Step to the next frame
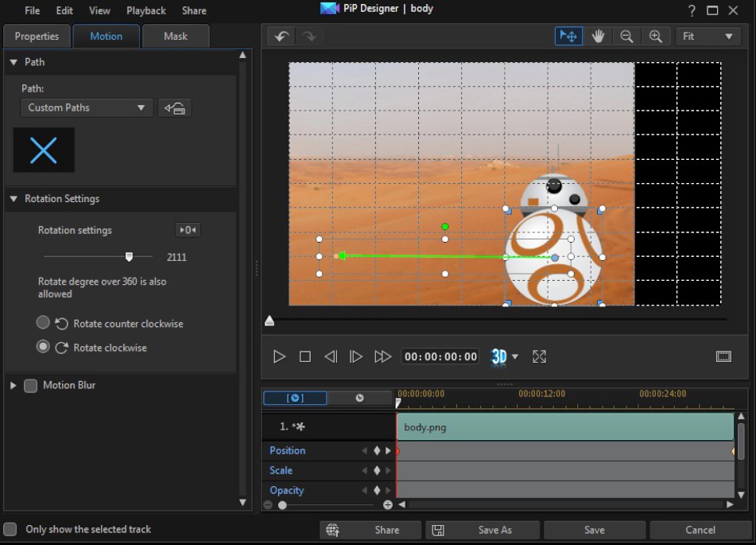This screenshot has height=545, width=756. point(356,356)
